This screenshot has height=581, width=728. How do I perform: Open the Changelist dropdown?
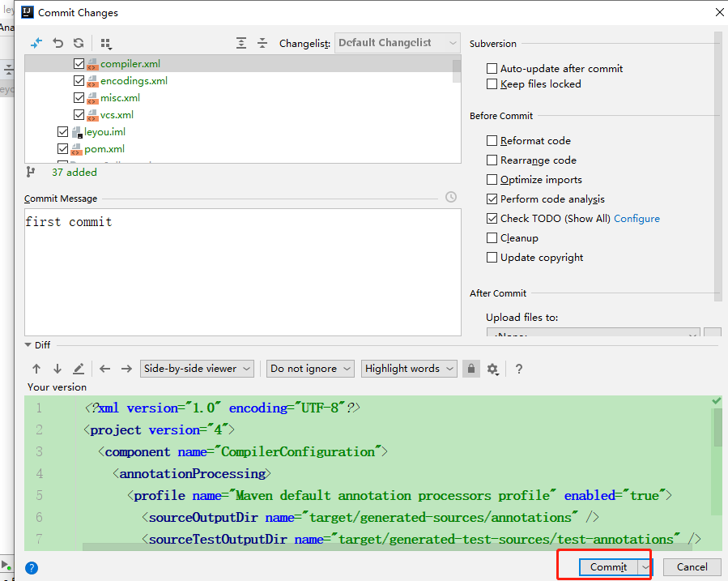(x=398, y=43)
